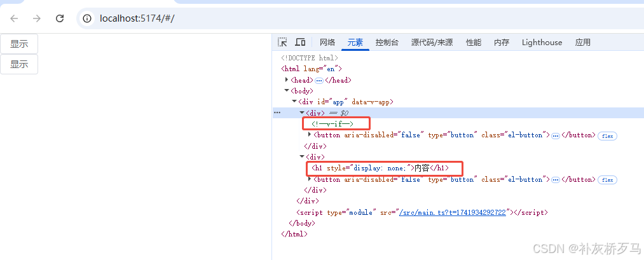Viewport: 644px width, 260px height.
Task: Toggle the flex badge on the first button row
Action: (x=608, y=136)
